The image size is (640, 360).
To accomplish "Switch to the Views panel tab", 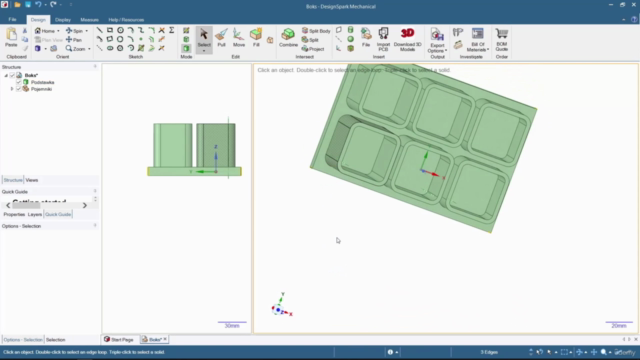I will click(x=31, y=180).
